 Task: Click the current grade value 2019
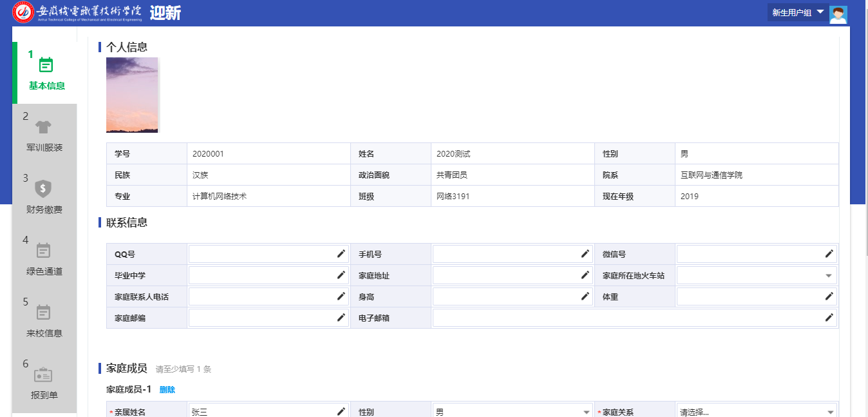pyautogui.click(x=689, y=197)
